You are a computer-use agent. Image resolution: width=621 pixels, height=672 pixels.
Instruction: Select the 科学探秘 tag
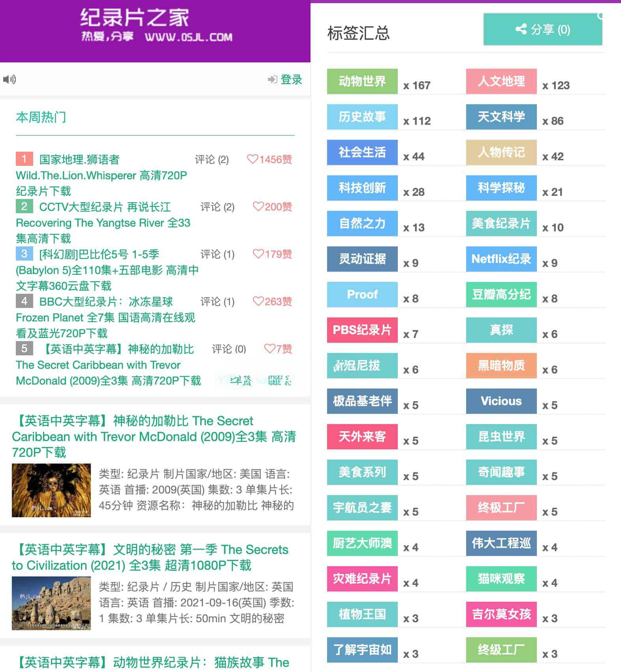click(x=501, y=188)
